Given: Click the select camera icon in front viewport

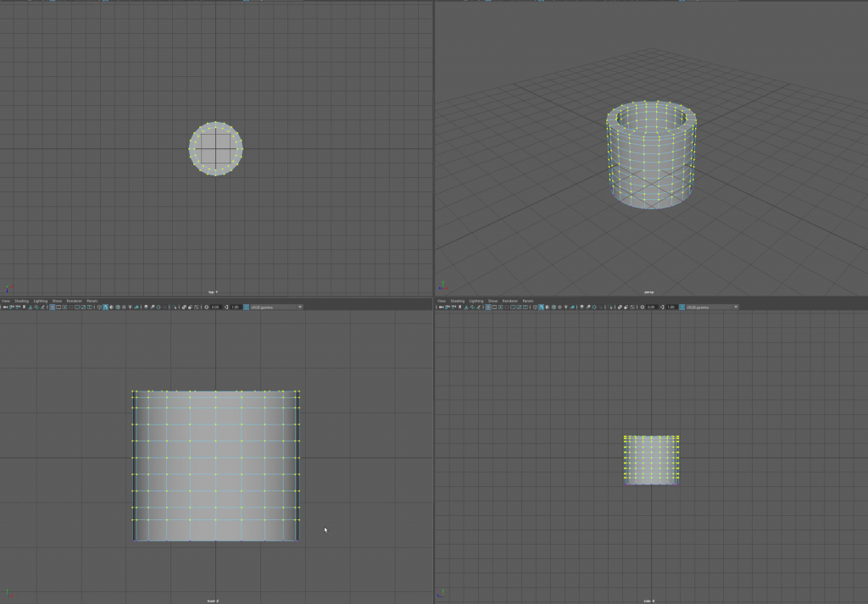Looking at the screenshot, I should click(5, 307).
